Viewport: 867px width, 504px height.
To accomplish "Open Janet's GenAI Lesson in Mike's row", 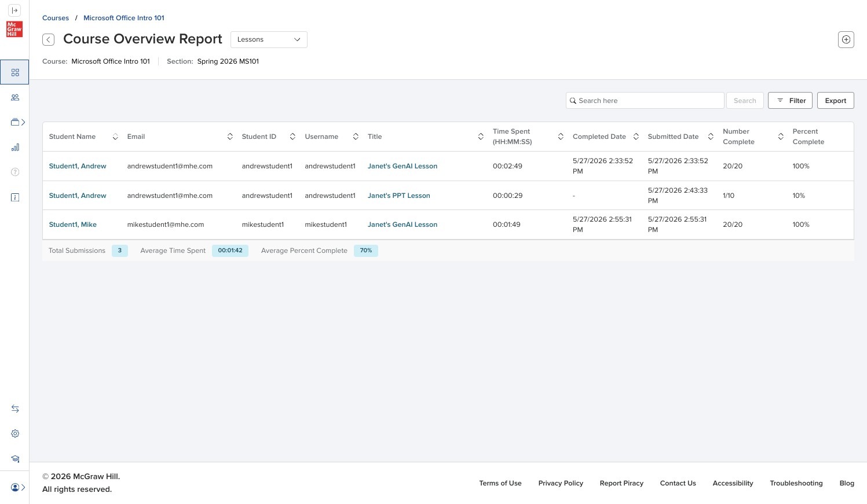I will 403,225.
